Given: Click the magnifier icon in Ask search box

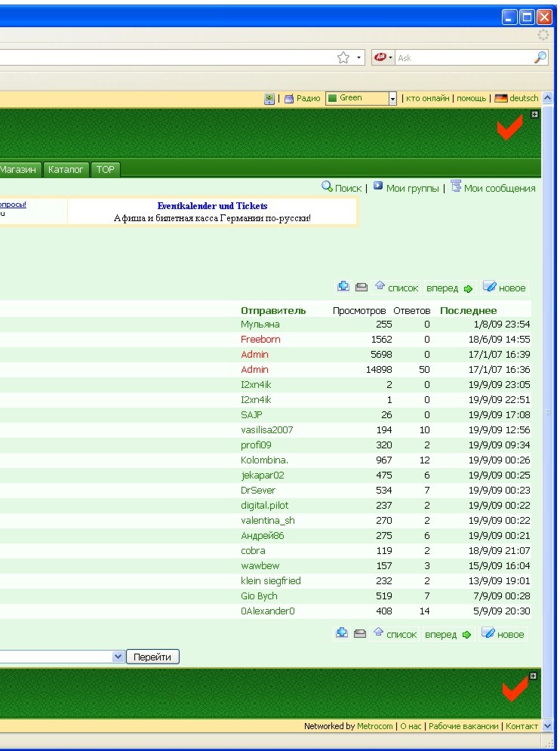Looking at the screenshot, I should (x=539, y=58).
